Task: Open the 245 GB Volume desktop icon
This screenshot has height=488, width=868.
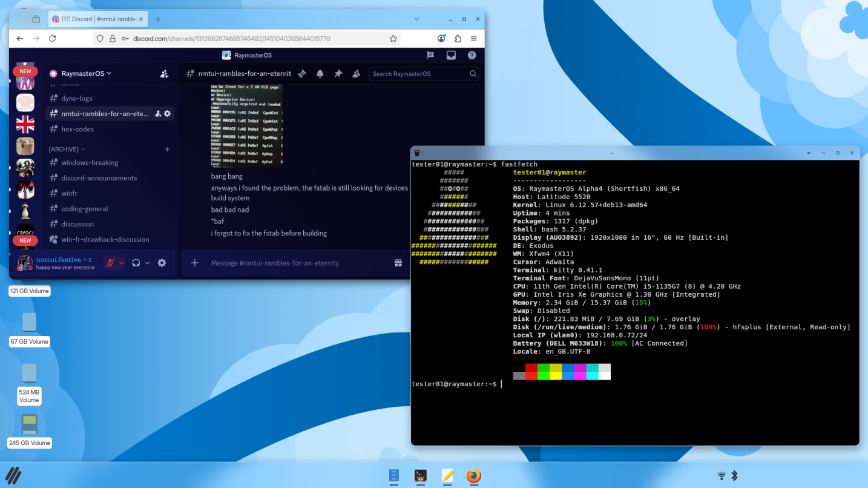Action: click(x=30, y=430)
